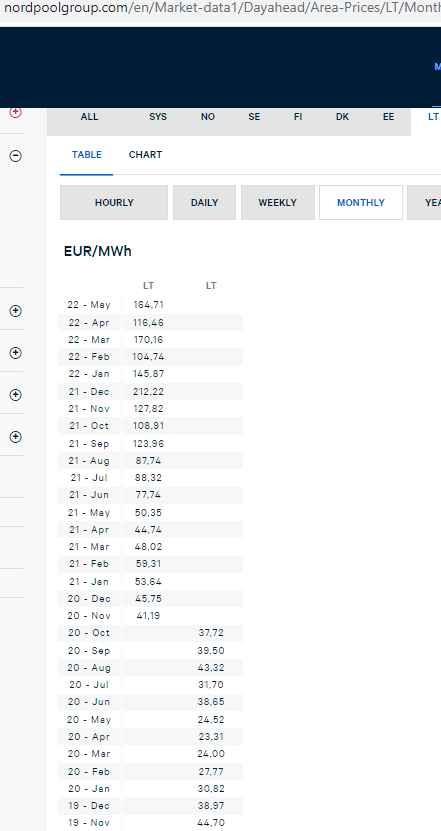
Task: Select the TABLE view tab
Action: coord(86,155)
